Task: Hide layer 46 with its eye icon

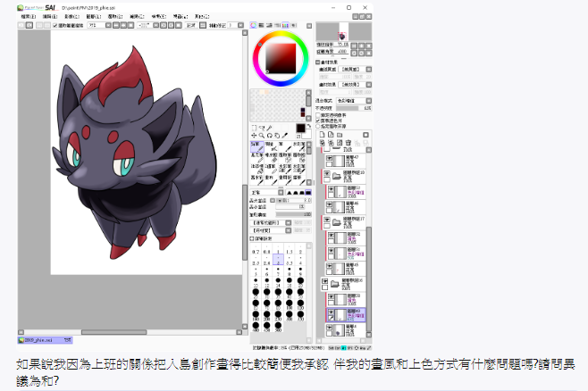Action: tap(329, 204)
